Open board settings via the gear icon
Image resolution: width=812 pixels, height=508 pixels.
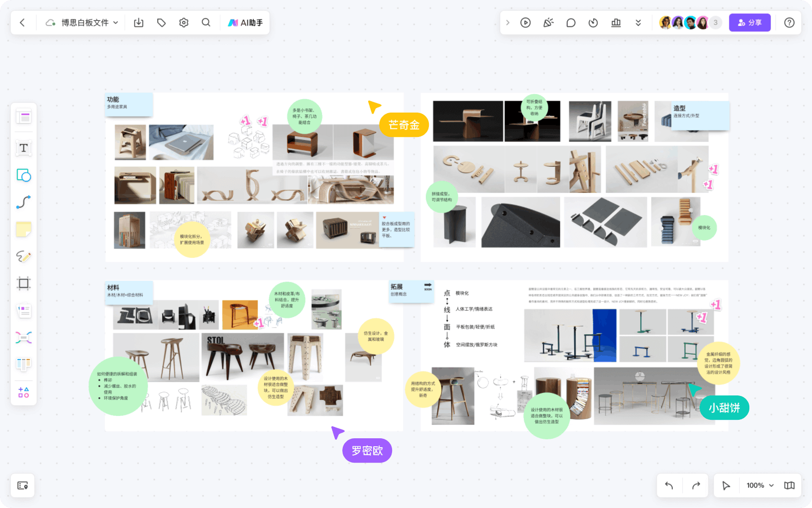point(184,22)
